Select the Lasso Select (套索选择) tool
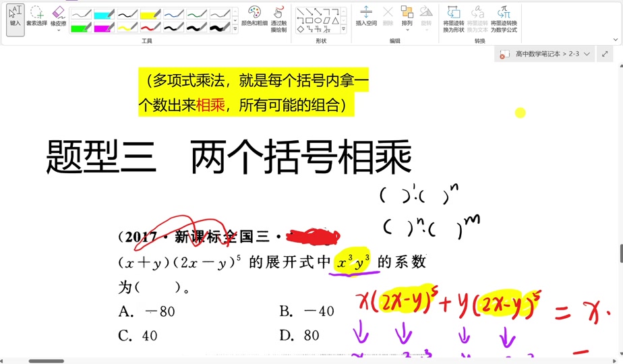 pos(36,16)
